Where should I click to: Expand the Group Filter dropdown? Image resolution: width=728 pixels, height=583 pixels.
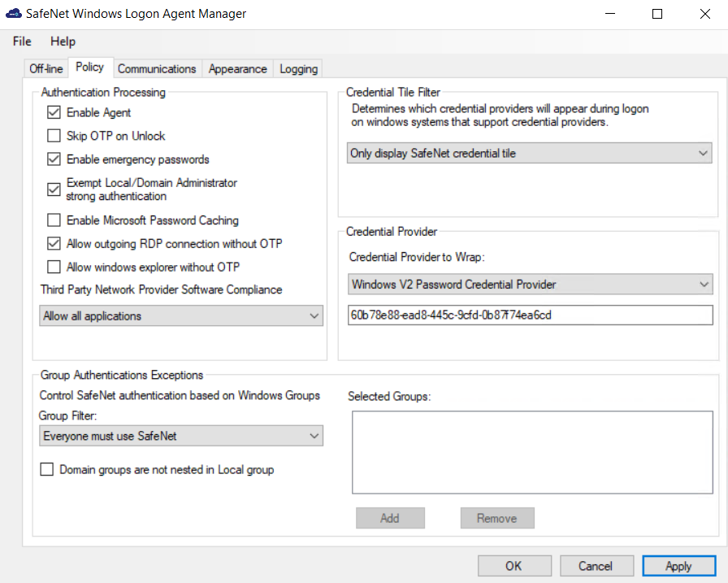(181, 436)
